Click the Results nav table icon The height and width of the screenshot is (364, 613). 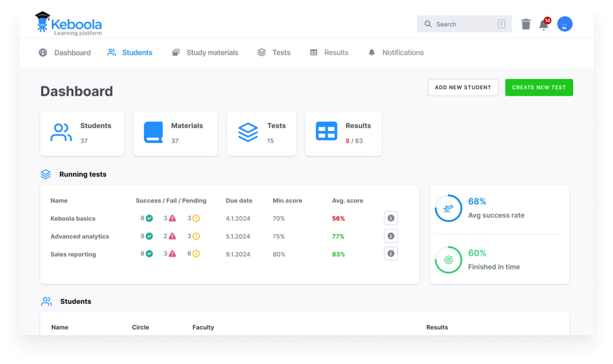coord(314,52)
